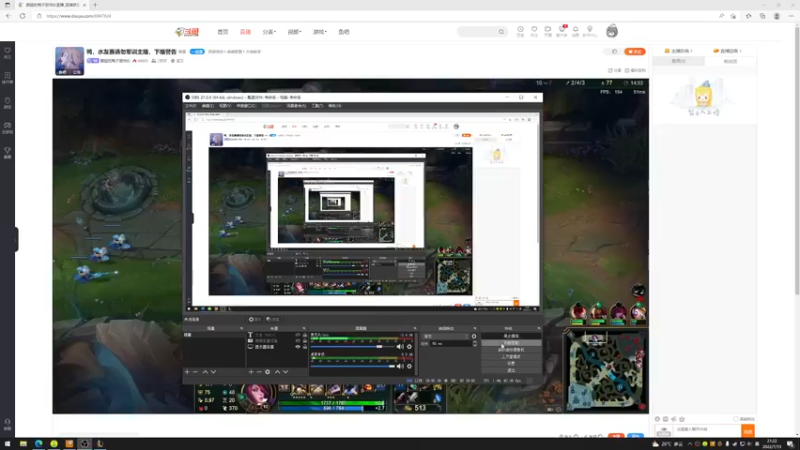Move the OBS scene down with arrow

(x=213, y=372)
